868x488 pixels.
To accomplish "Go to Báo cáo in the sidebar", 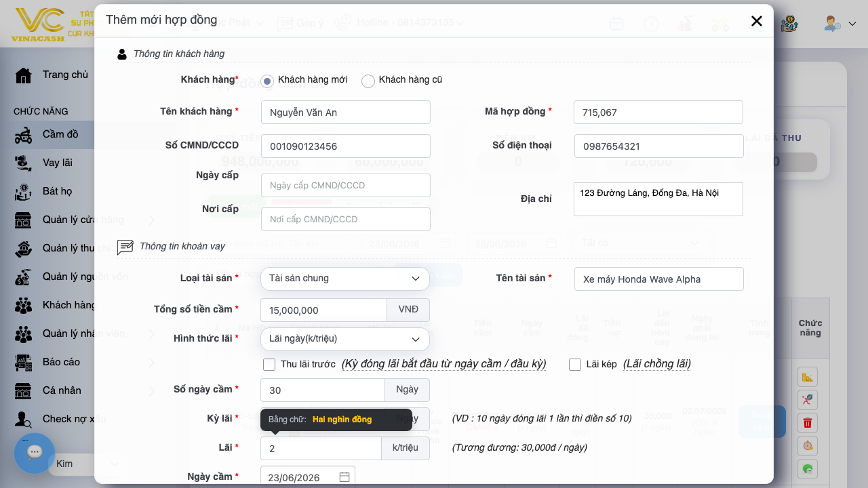I will [61, 362].
